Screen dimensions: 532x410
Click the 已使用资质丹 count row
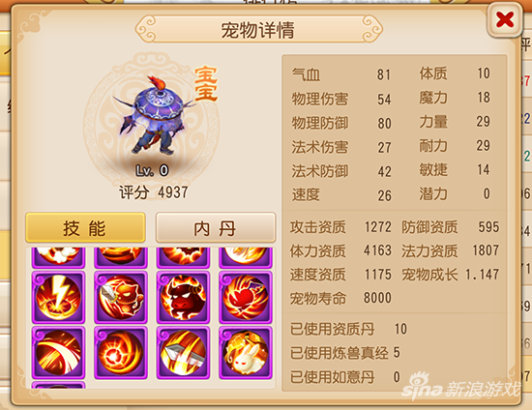[x=348, y=329]
